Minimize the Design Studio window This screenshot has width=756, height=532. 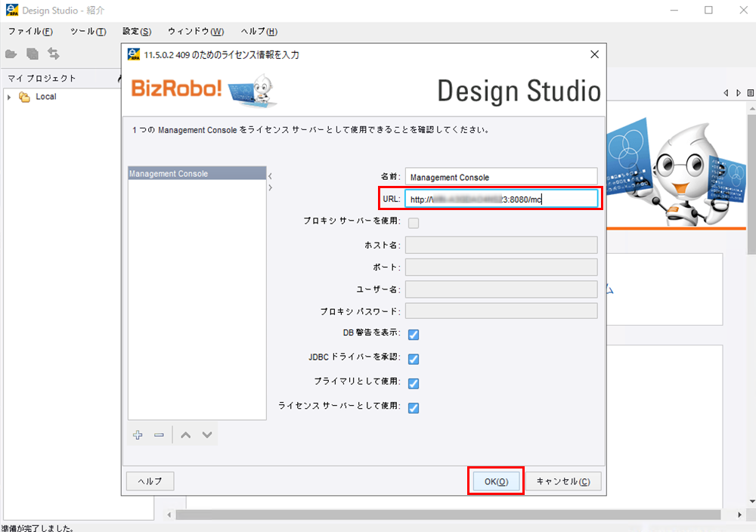(x=674, y=10)
